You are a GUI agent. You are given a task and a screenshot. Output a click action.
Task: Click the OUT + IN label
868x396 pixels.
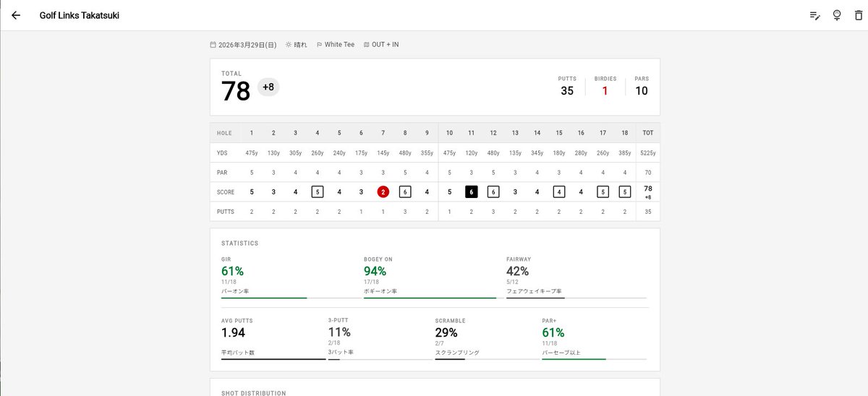pos(385,45)
